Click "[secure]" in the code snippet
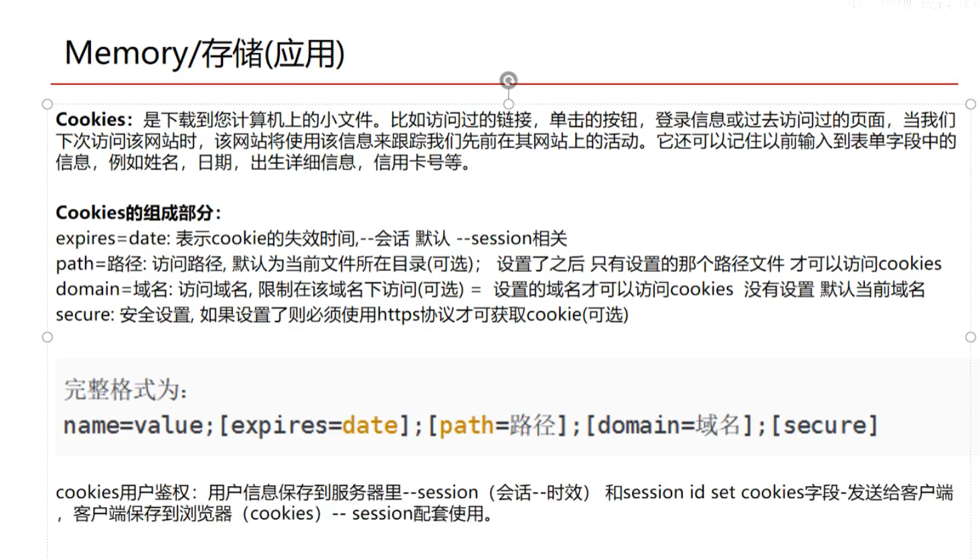Viewport: 980px width, 559px height. pyautogui.click(x=824, y=426)
